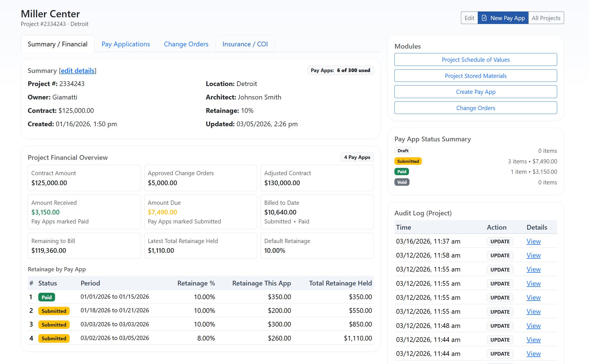
Task: Click the Paid badge on retainage row 1
Action: tap(46, 297)
